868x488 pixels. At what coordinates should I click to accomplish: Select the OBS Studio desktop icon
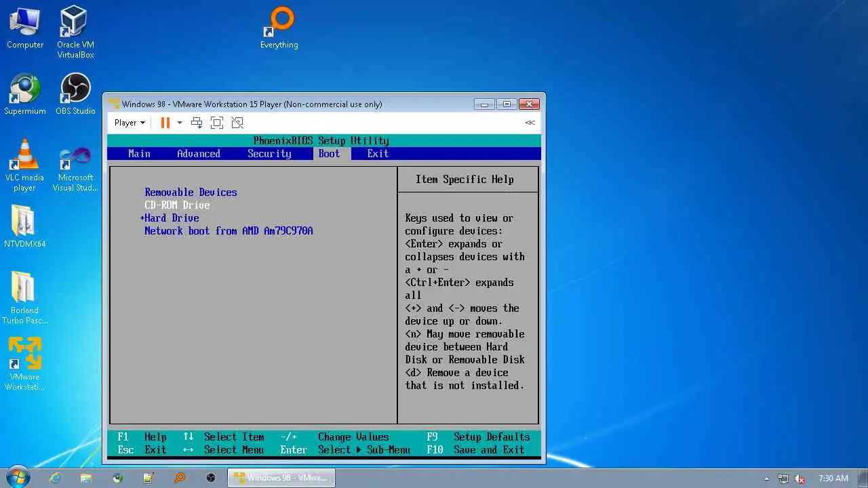pos(75,94)
